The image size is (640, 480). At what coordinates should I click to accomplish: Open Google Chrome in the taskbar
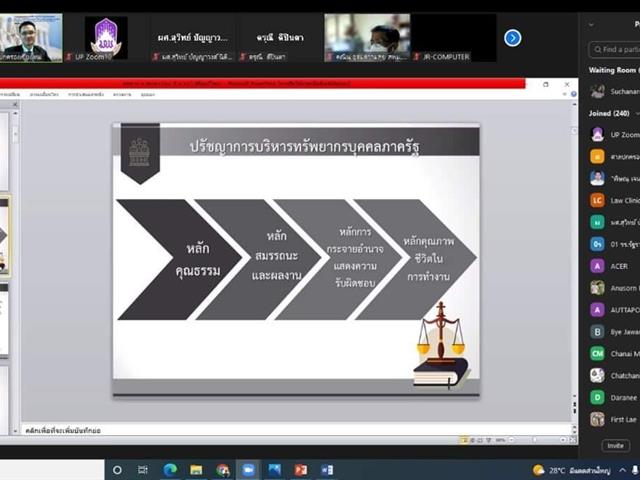[x=222, y=470]
